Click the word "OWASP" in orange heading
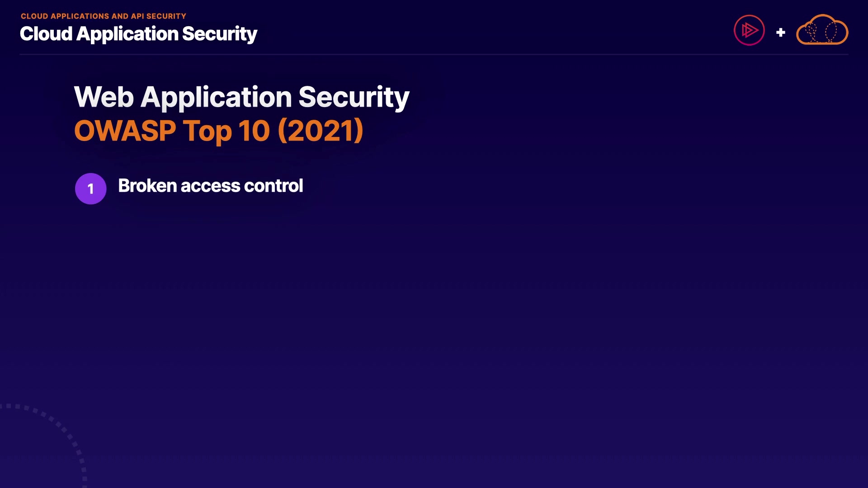The image size is (868, 488). [x=125, y=131]
